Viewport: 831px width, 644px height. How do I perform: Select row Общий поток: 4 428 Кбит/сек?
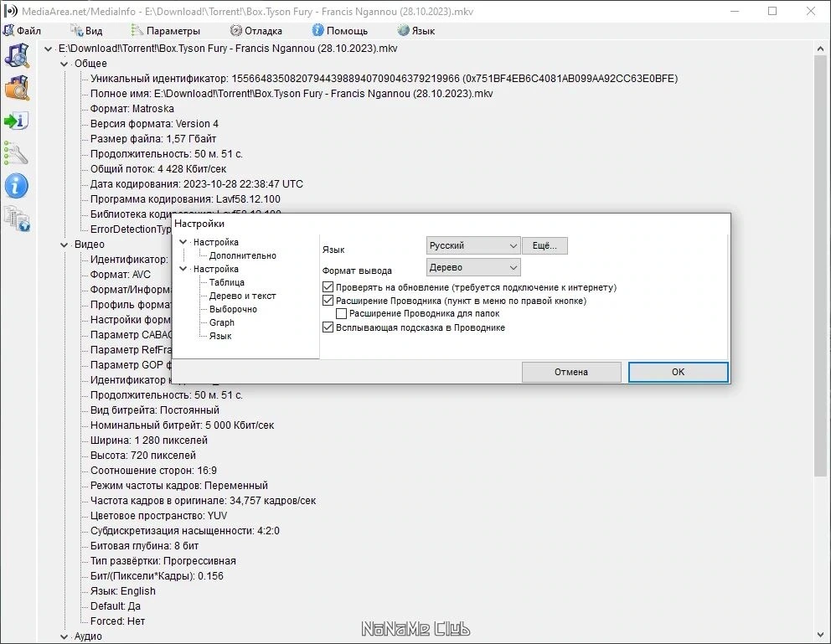click(x=158, y=169)
